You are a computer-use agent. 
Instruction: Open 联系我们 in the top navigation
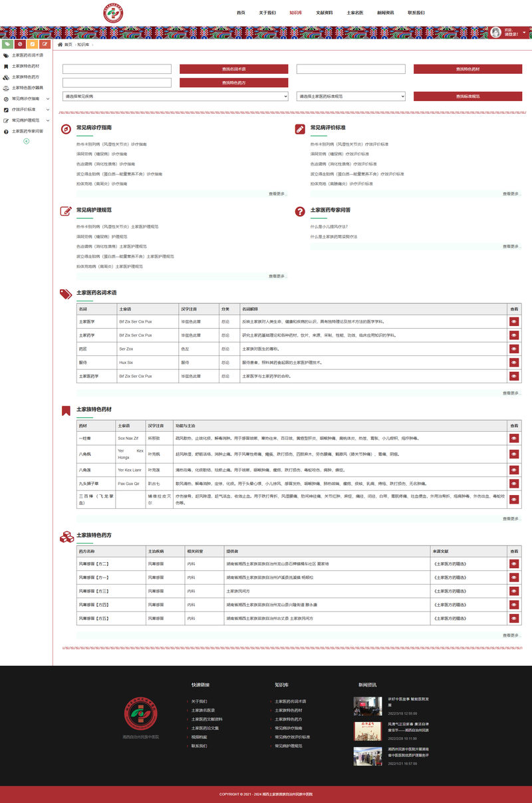(x=416, y=13)
